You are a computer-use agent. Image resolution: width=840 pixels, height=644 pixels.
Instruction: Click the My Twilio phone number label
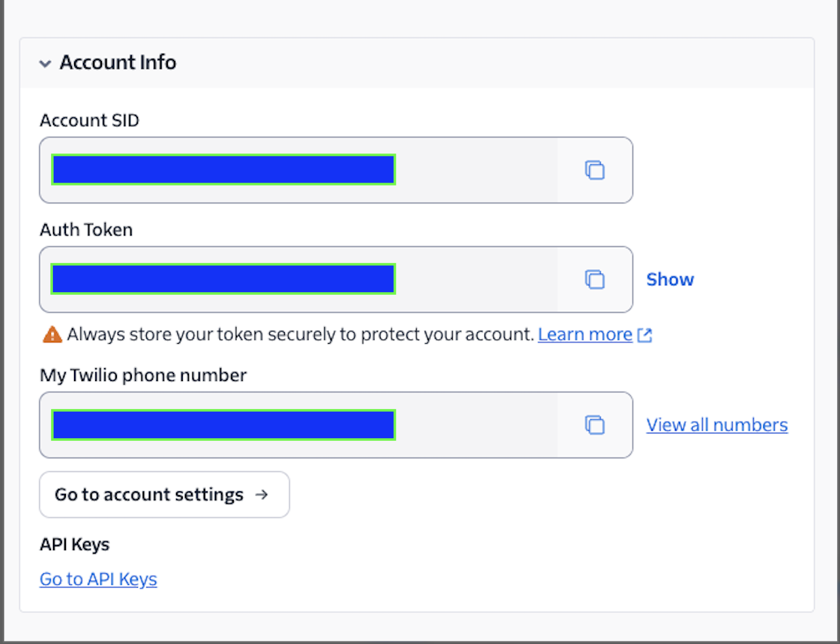[x=143, y=375]
